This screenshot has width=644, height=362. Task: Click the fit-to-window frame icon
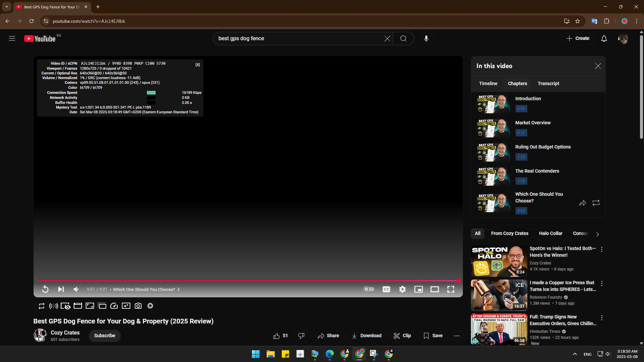(90, 306)
